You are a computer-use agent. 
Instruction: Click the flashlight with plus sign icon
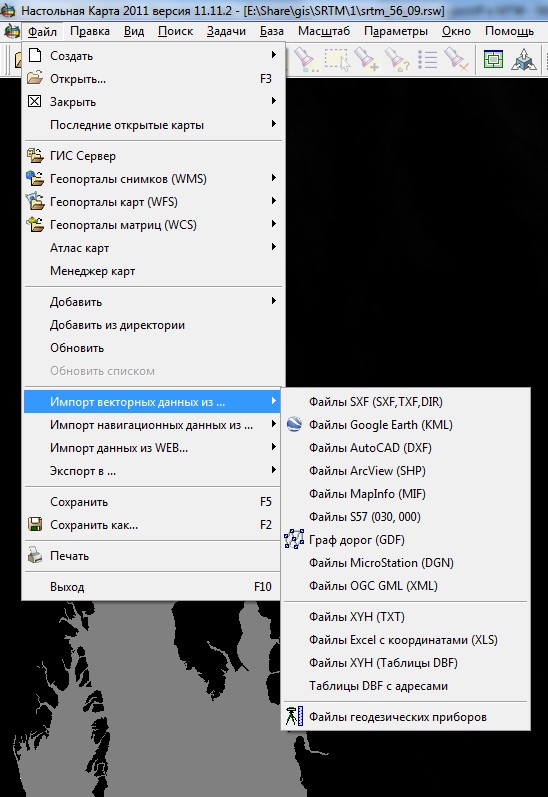tap(366, 59)
